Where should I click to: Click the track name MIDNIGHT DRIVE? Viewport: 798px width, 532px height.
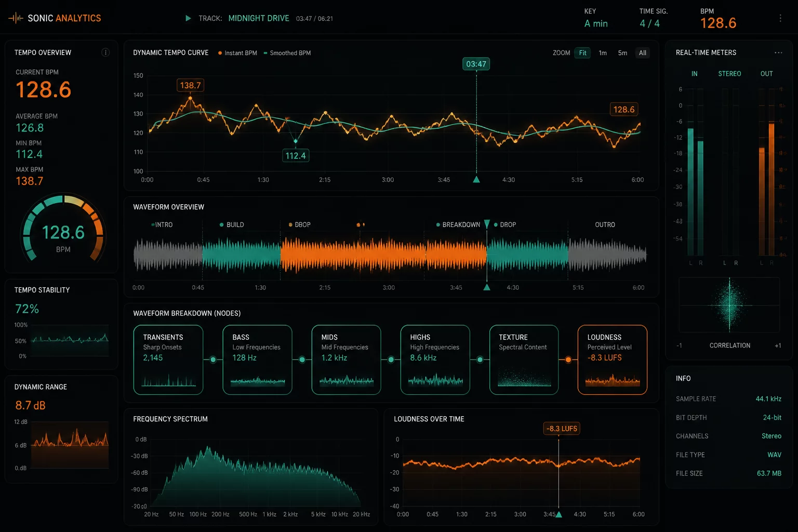(259, 18)
